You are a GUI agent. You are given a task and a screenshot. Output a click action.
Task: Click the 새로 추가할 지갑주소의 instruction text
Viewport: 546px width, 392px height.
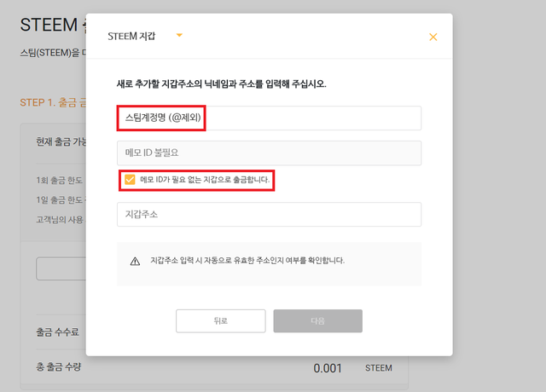222,84
